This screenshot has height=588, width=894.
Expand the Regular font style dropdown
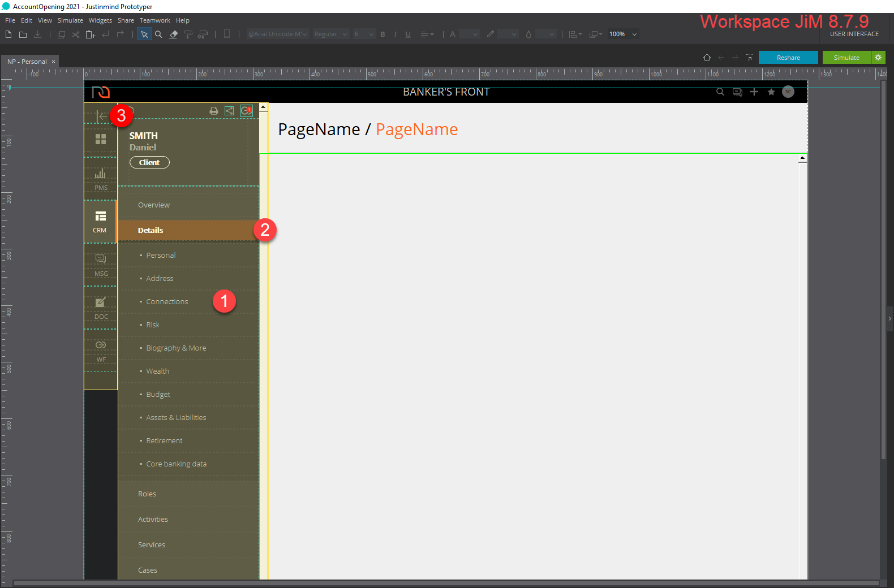330,34
